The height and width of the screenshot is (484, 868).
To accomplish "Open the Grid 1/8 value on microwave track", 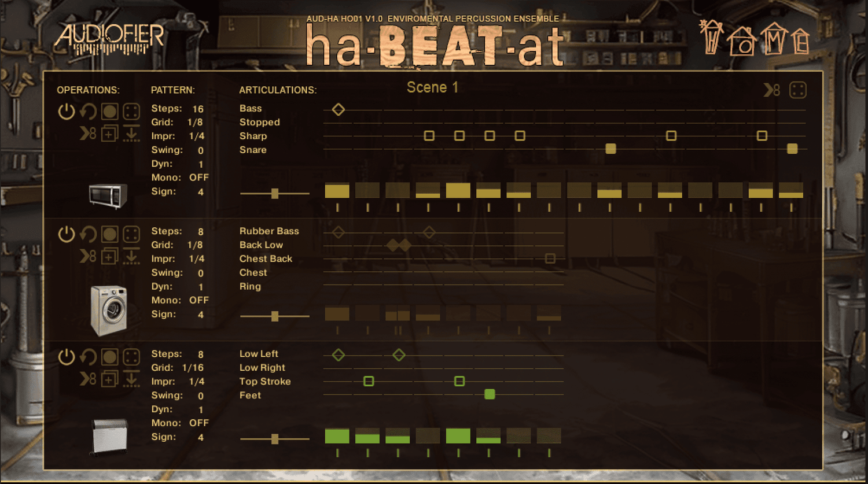I will pos(195,123).
